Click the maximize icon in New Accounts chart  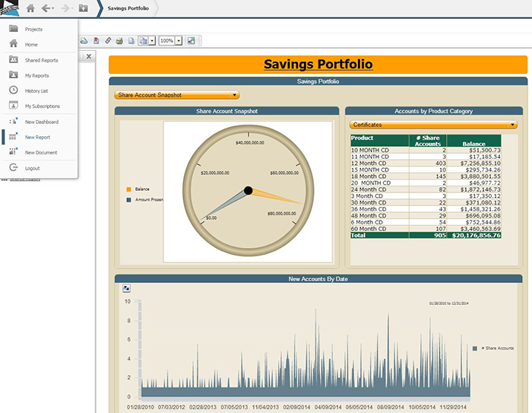pos(126,288)
